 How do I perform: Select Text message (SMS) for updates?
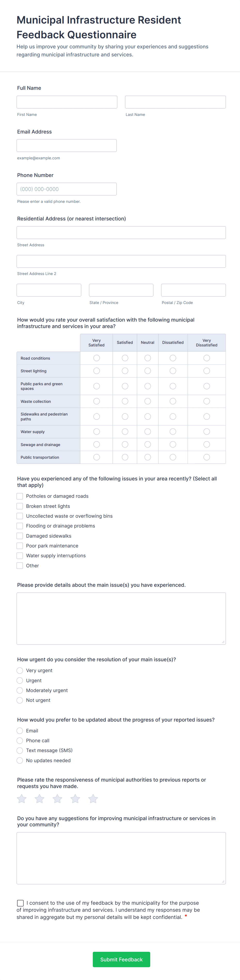point(20,750)
